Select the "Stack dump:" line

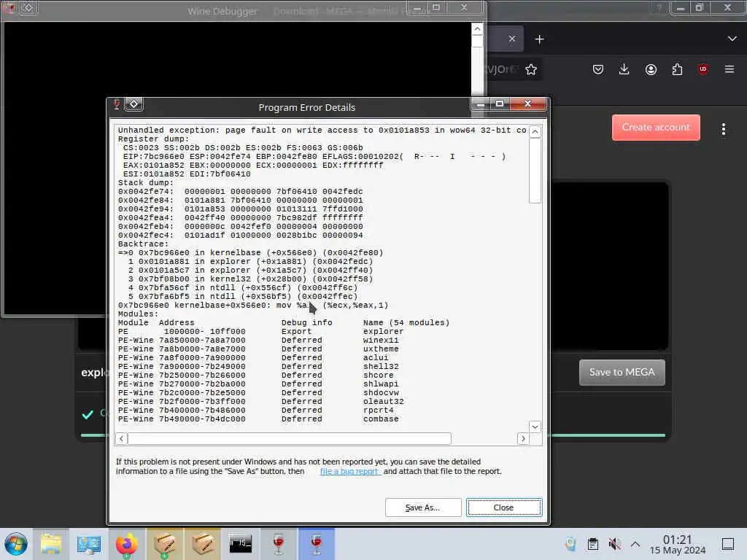146,183
